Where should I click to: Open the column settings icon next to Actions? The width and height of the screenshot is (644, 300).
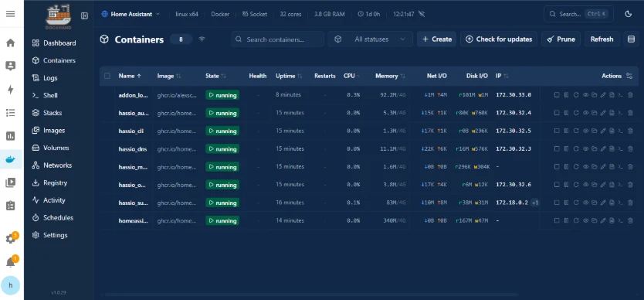pyautogui.click(x=629, y=76)
